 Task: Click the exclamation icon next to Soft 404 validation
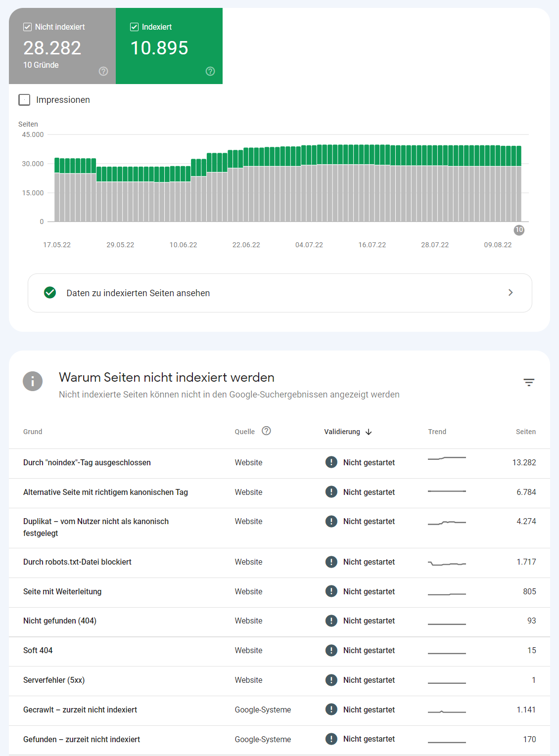tap(331, 651)
